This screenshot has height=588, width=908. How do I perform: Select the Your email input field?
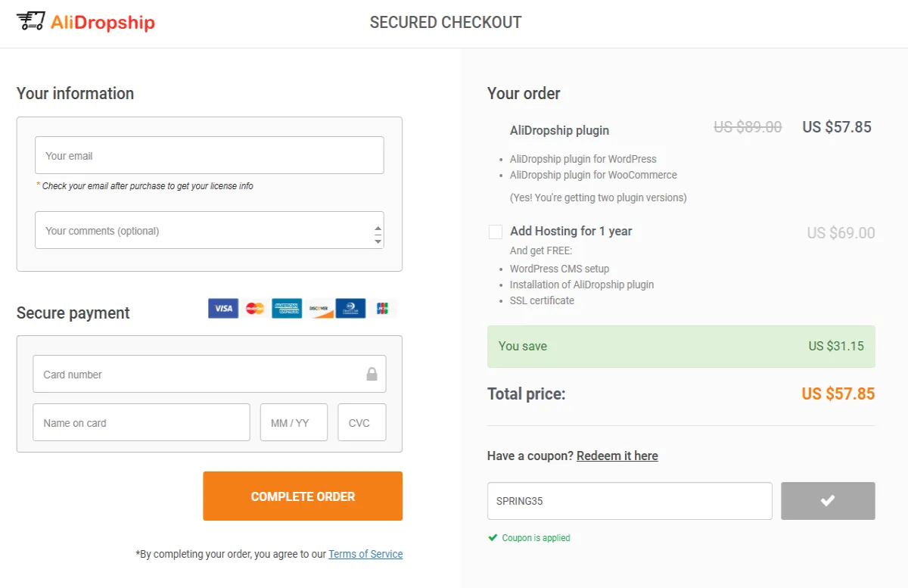tap(209, 154)
